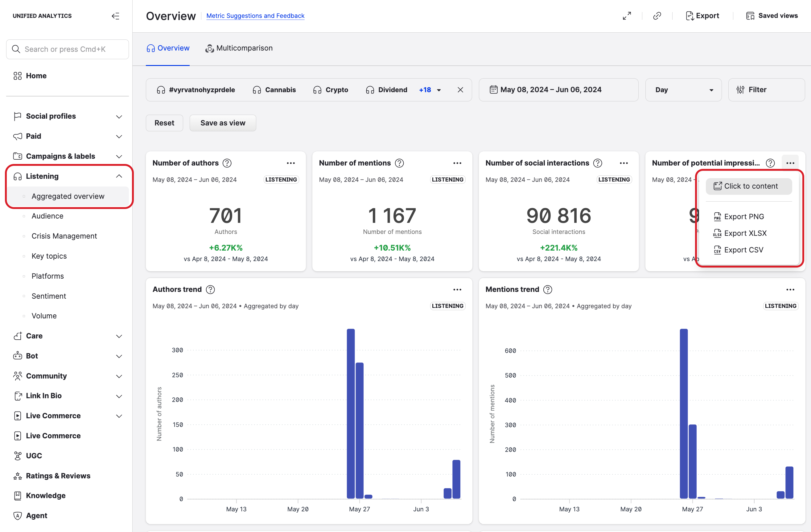
Task: Open the Sentiment page in sidebar
Action: [49, 296]
